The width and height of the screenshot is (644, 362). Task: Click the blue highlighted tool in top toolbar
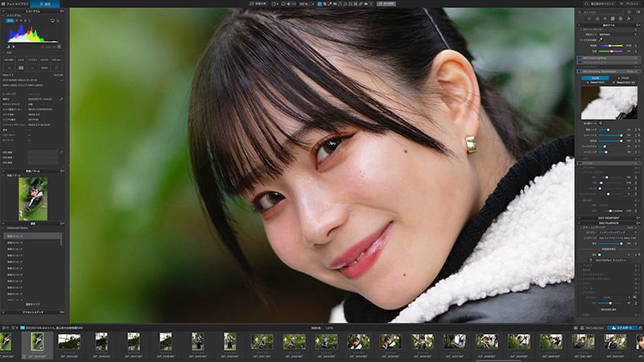point(320,4)
